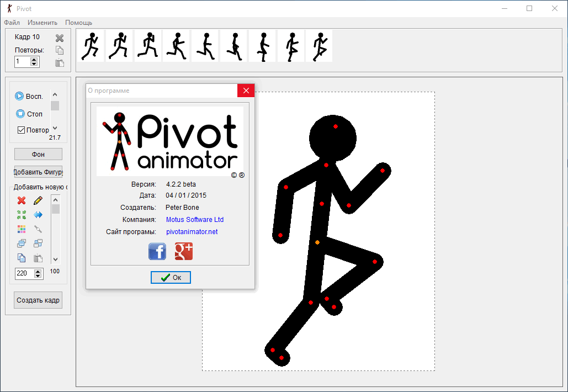This screenshot has height=392, width=568.
Task: Click the Facebook icon in About dialog
Action: 157,251
